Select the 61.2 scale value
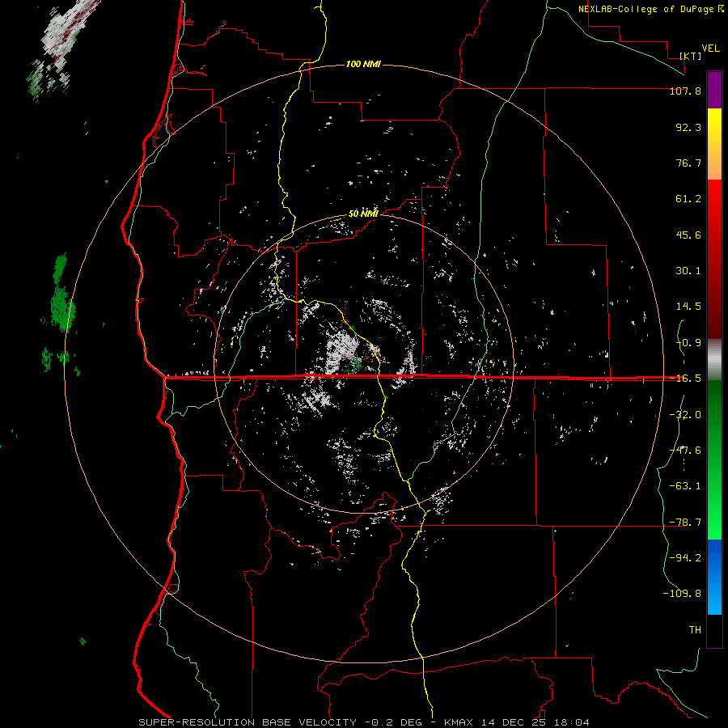The width and height of the screenshot is (728, 728). click(x=688, y=199)
